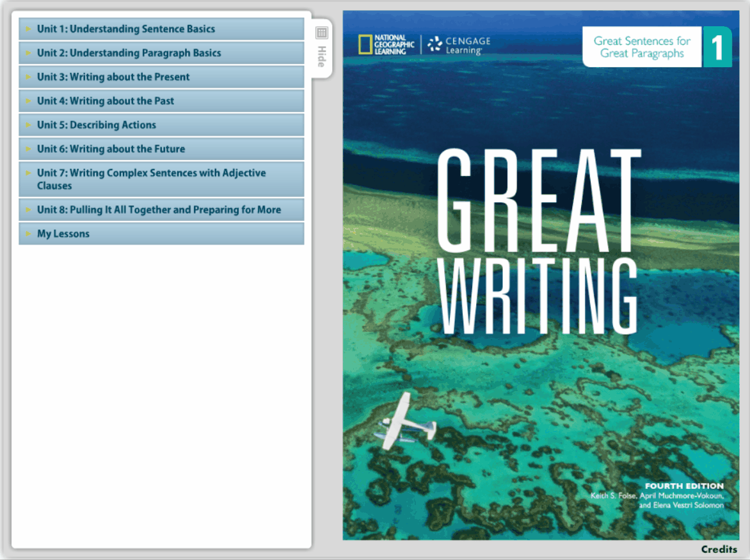Hide the unit list side panel
The height and width of the screenshot is (560, 750).
[322, 57]
